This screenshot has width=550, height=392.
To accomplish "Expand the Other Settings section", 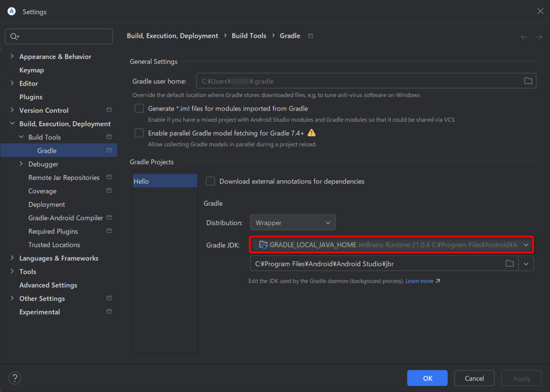I will [x=12, y=298].
